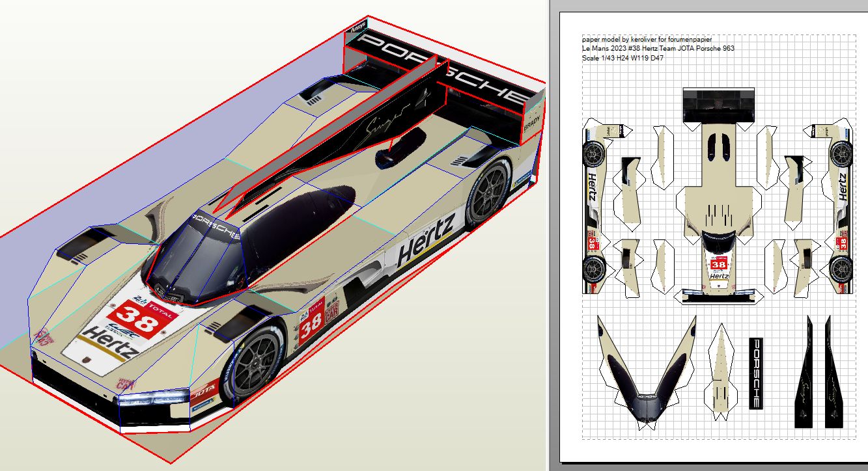Viewport: 868px width, 471px height.
Task: Select the paper model title text block
Action: (x=658, y=49)
